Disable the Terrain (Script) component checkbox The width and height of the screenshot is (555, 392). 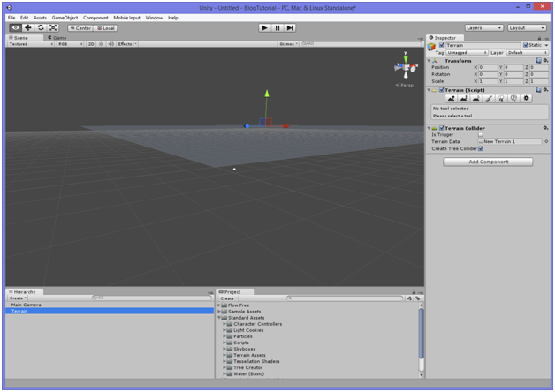point(441,90)
